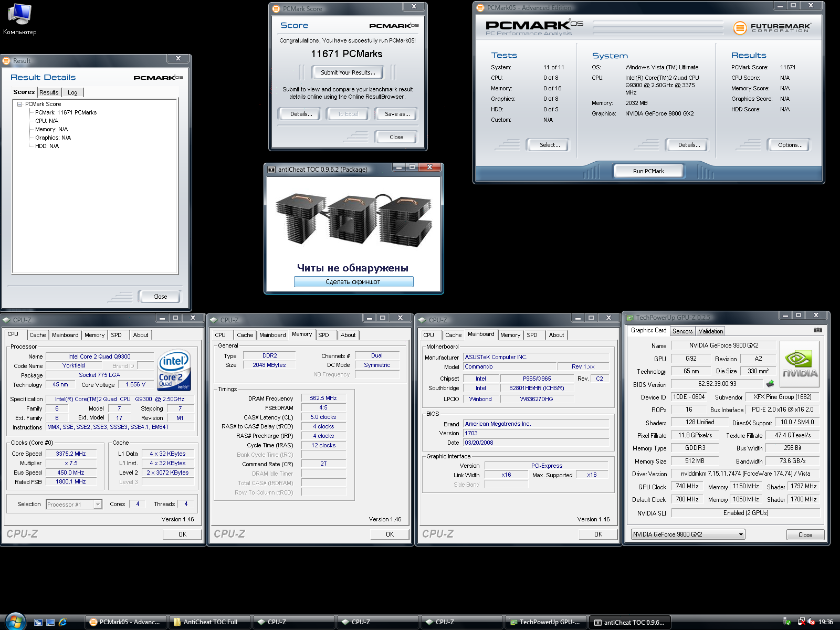Select the Graphics Card tab in GPU-Z
Viewport: 840px width, 630px height.
(x=648, y=330)
